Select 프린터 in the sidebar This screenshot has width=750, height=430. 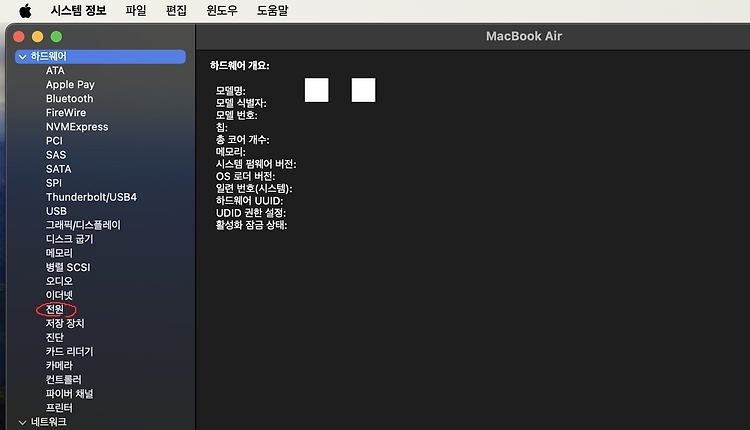click(59, 408)
